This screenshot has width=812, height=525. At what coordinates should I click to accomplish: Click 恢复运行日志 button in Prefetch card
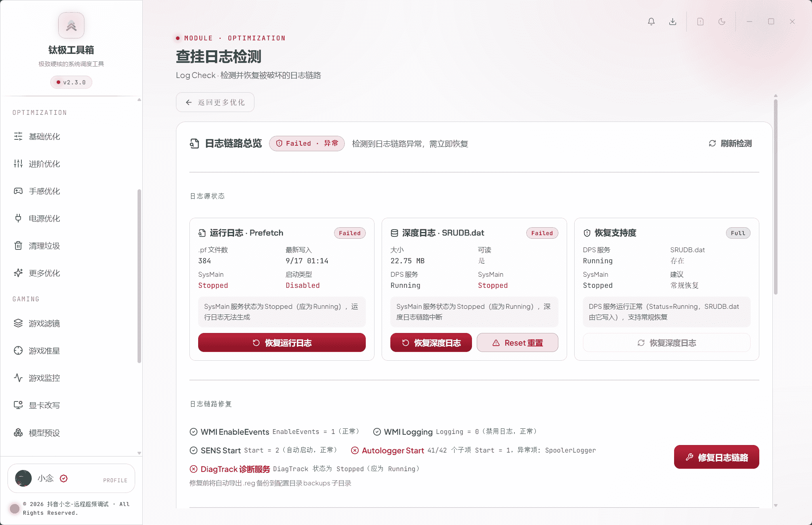(x=282, y=342)
